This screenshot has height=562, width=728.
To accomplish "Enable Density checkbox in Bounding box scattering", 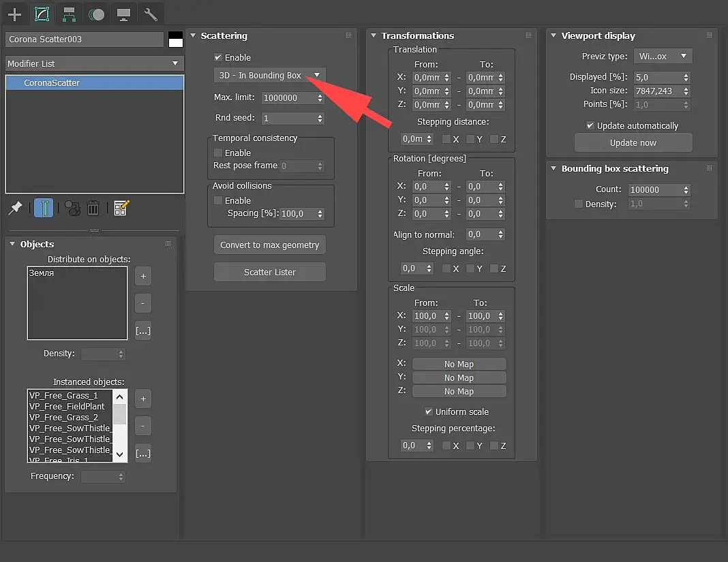I will [579, 203].
